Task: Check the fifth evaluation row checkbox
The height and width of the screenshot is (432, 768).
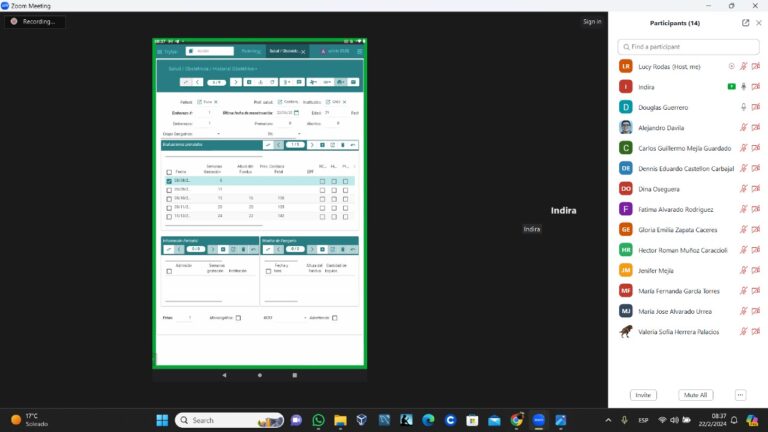Action: click(x=169, y=216)
